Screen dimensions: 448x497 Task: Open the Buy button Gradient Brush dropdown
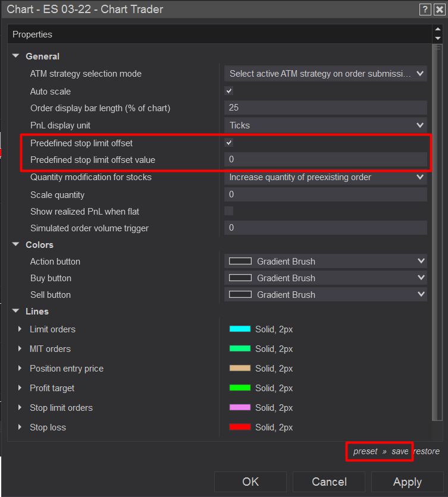point(326,278)
